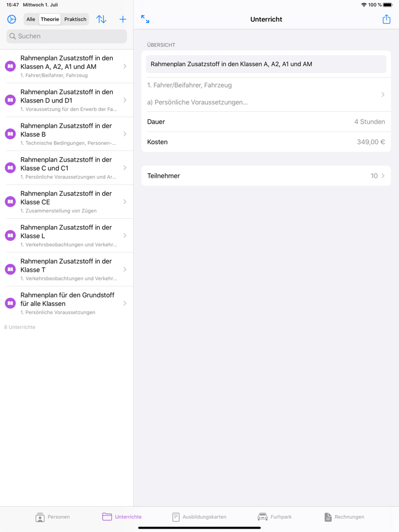Select the Alle filter segment
Image resolution: width=399 pixels, height=532 pixels.
click(31, 19)
